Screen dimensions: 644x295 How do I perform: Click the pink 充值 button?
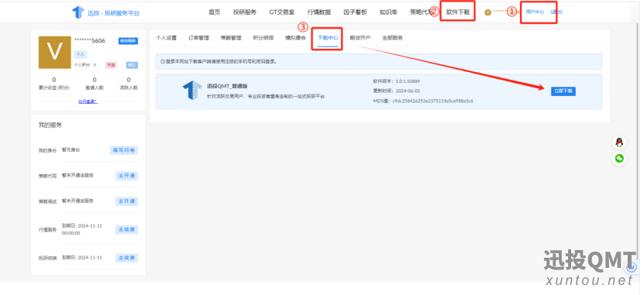point(111,65)
